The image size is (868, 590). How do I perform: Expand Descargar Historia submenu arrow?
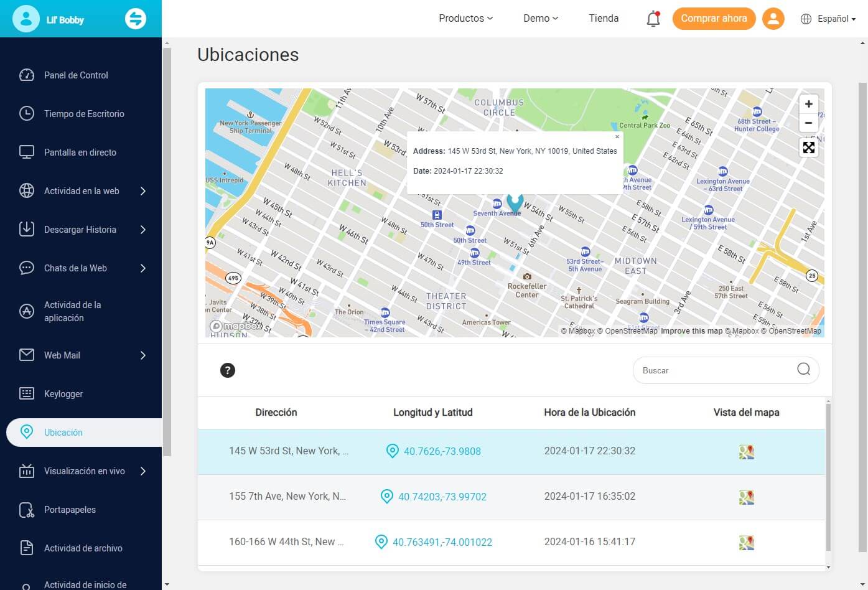(143, 230)
